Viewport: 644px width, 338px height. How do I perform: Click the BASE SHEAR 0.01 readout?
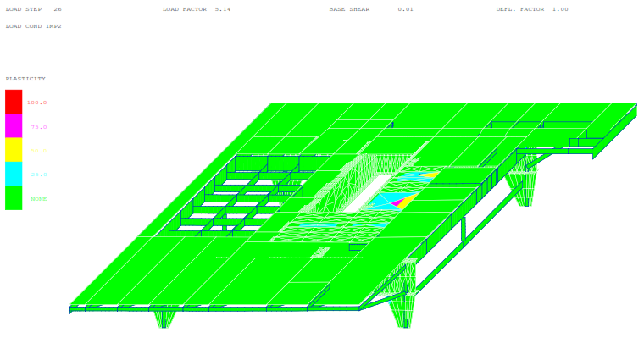click(371, 9)
